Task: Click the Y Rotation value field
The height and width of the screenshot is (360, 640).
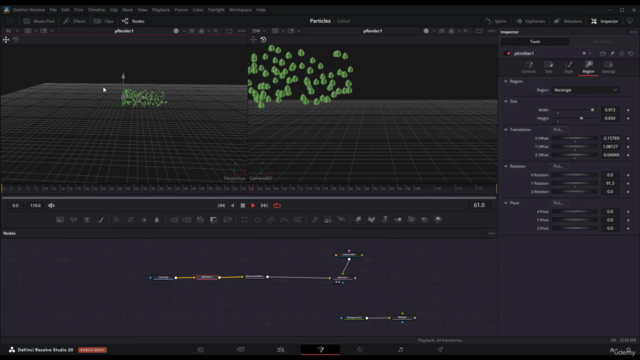Action: 610,183
